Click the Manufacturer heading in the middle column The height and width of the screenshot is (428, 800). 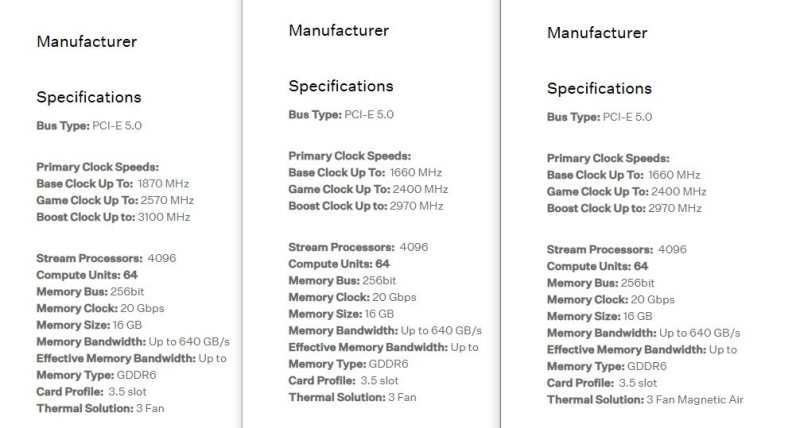click(339, 30)
